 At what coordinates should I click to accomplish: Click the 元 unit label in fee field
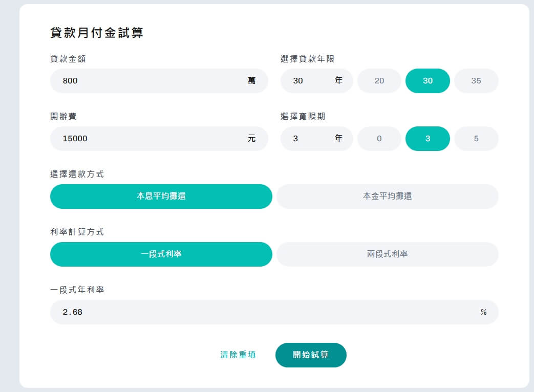pos(251,138)
